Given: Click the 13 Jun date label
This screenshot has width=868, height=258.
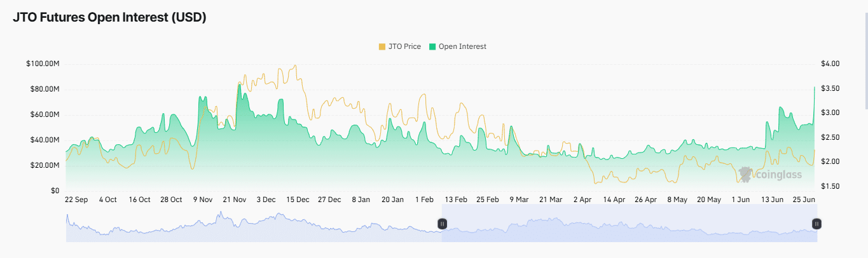Looking at the screenshot, I should tap(773, 200).
